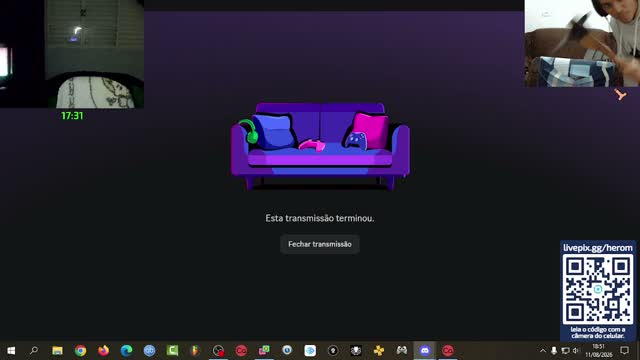Open the green Camtasia taskbar icon
The height and width of the screenshot is (360, 640).
172,351
